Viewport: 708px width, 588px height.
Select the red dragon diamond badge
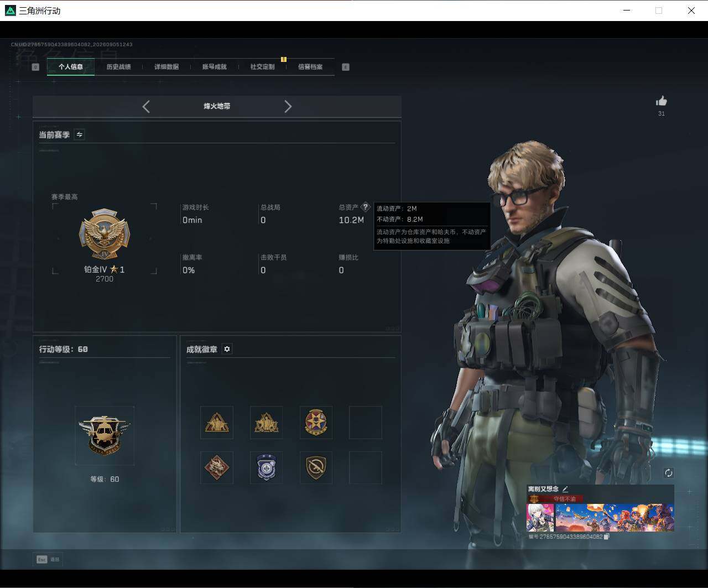click(217, 468)
